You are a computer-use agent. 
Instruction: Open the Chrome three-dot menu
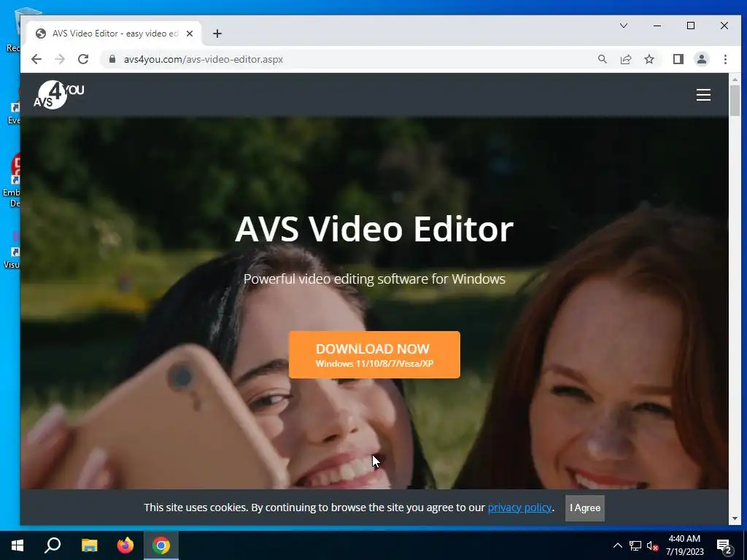point(725,59)
